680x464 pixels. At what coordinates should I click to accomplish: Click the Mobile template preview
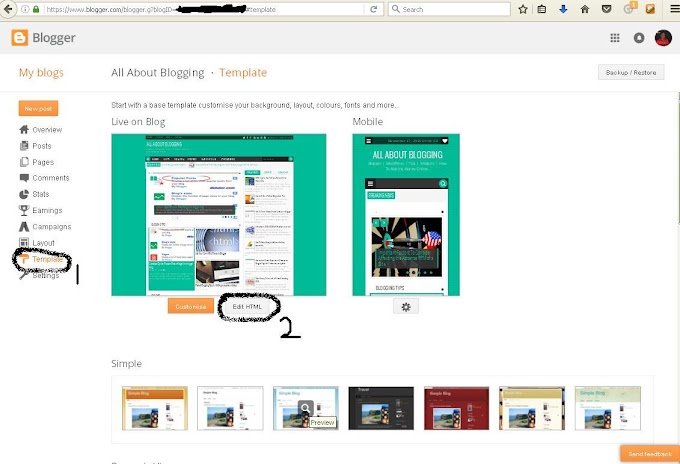pyautogui.click(x=406, y=215)
